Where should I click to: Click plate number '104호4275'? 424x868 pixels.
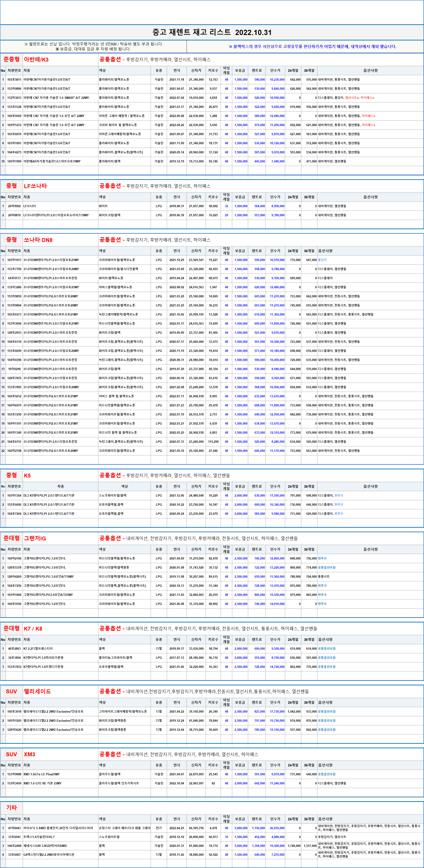point(14,153)
